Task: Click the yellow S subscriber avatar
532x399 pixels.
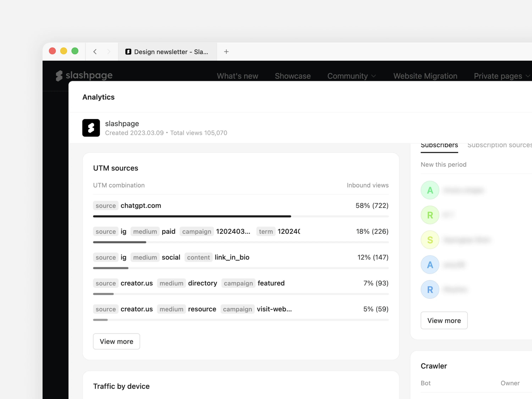Action: pyautogui.click(x=430, y=240)
